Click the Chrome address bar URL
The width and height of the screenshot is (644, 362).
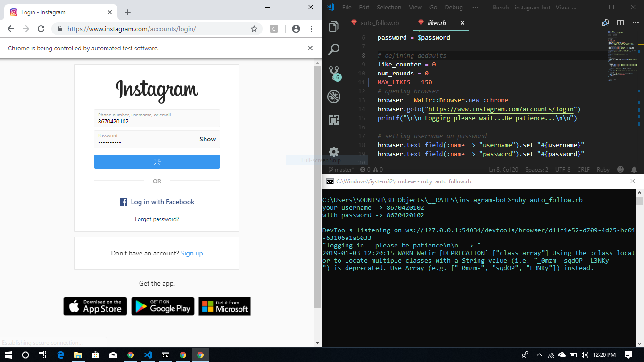tap(132, 29)
